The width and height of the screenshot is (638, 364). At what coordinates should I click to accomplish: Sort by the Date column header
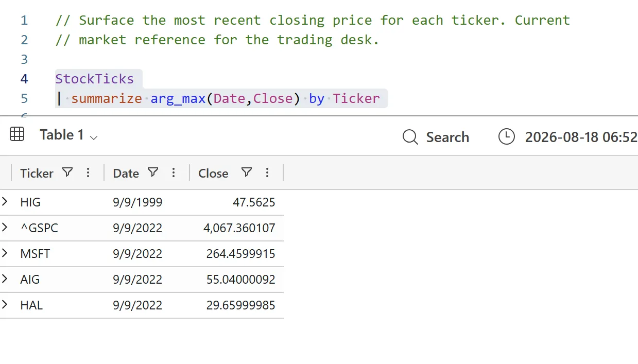(x=126, y=174)
